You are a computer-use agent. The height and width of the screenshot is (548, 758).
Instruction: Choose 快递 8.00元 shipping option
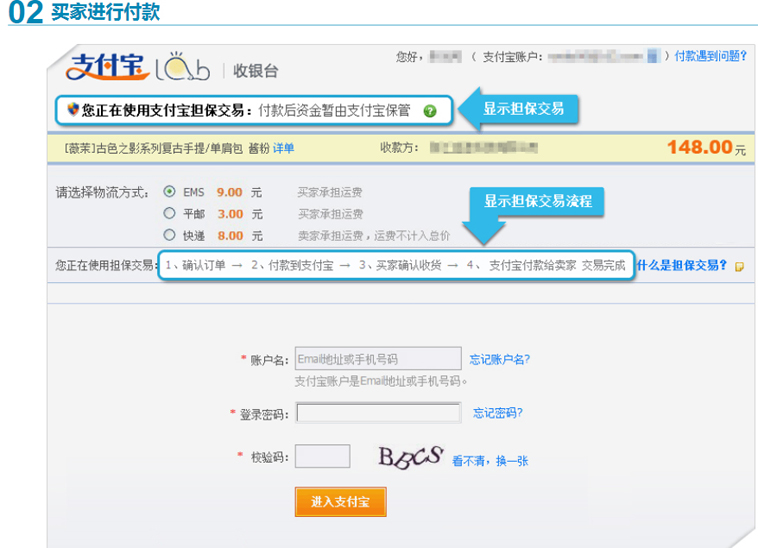169,236
